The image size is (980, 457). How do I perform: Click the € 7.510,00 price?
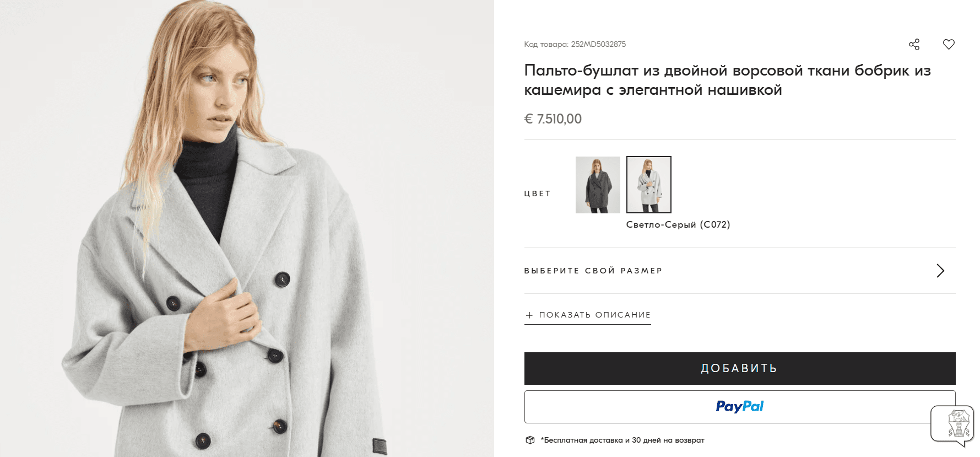pyautogui.click(x=553, y=119)
